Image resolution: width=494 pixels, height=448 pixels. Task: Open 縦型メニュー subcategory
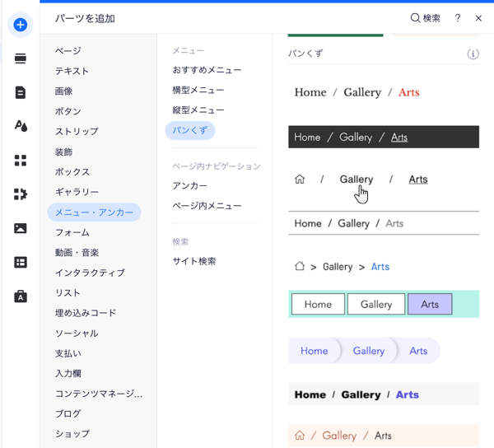click(198, 110)
